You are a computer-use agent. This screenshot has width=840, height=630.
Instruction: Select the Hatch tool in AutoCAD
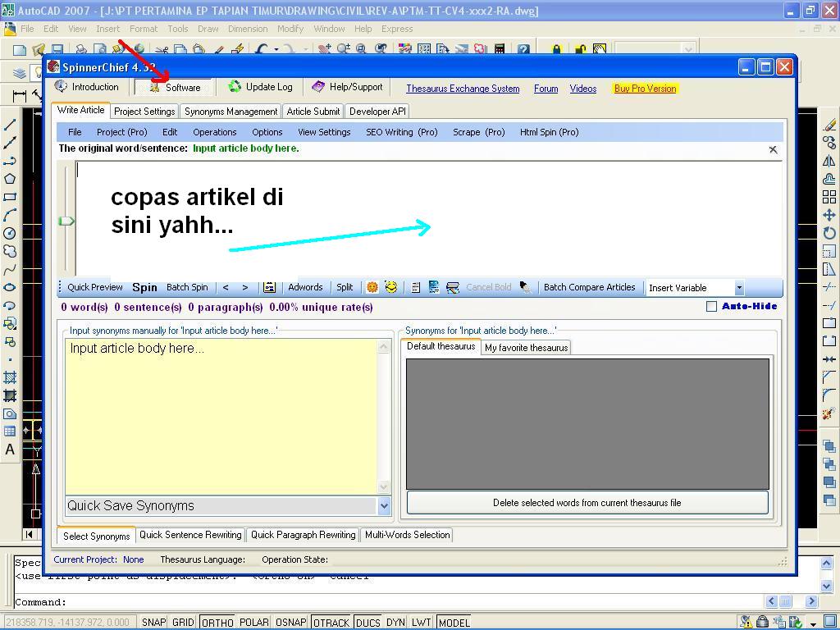(10, 377)
